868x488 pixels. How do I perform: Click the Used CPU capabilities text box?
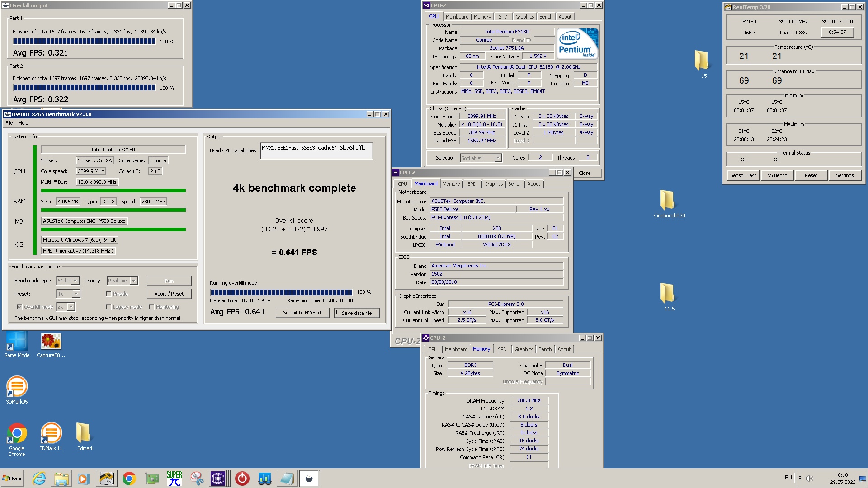(316, 151)
